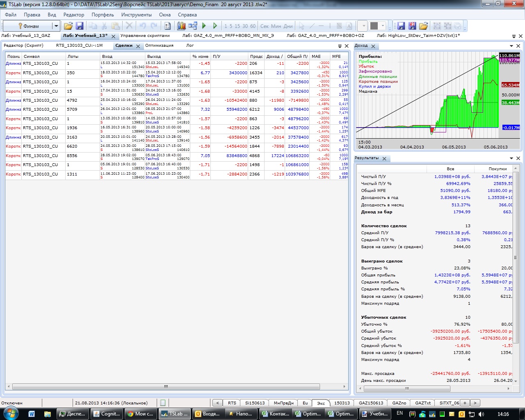Switch to the Оптимизация tab
This screenshot has height=420, width=525.
coord(159,46)
